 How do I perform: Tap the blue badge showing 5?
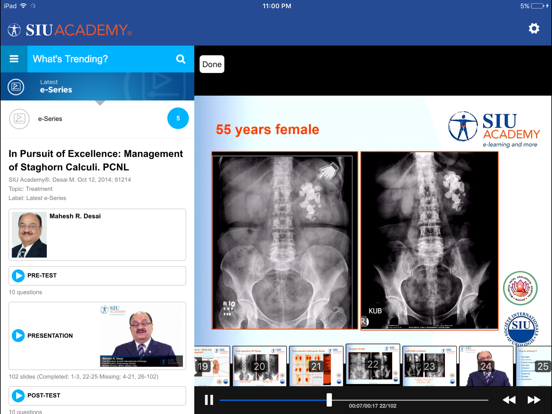[178, 118]
